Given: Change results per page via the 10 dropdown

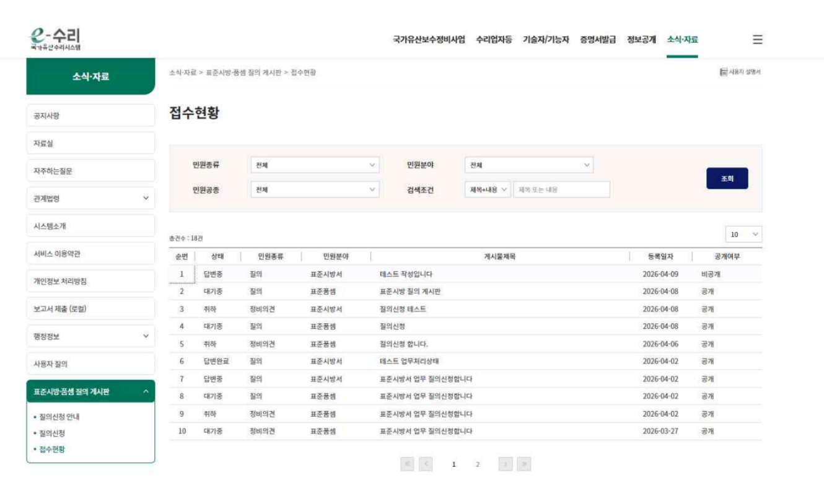Looking at the screenshot, I should tap(743, 234).
